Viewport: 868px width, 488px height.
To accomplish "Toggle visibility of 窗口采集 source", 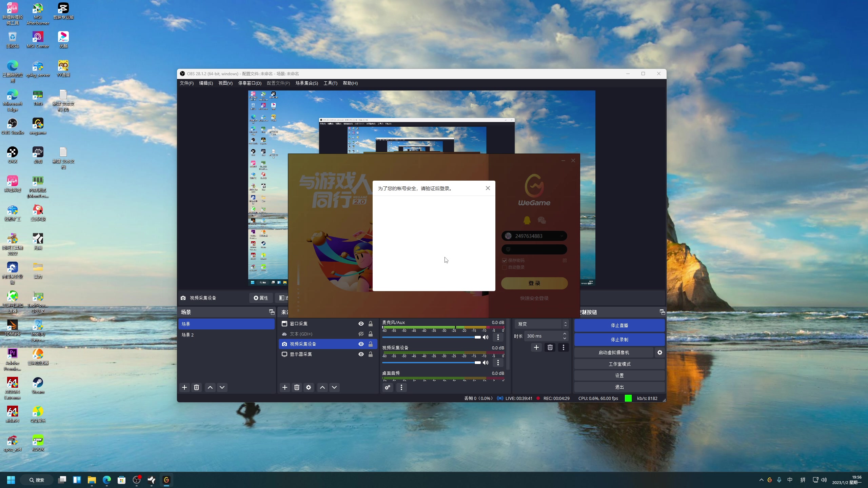I will [x=361, y=324].
